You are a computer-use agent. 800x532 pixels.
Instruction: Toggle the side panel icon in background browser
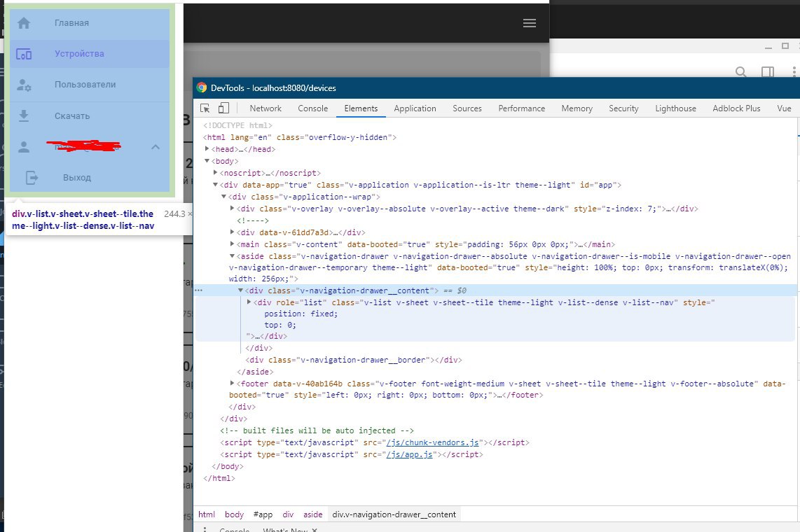(x=768, y=72)
